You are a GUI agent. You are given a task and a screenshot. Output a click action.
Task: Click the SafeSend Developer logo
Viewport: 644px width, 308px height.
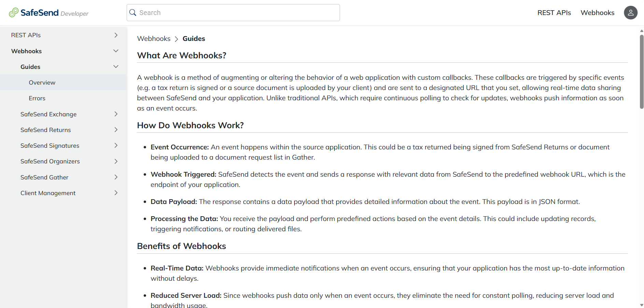tap(48, 13)
